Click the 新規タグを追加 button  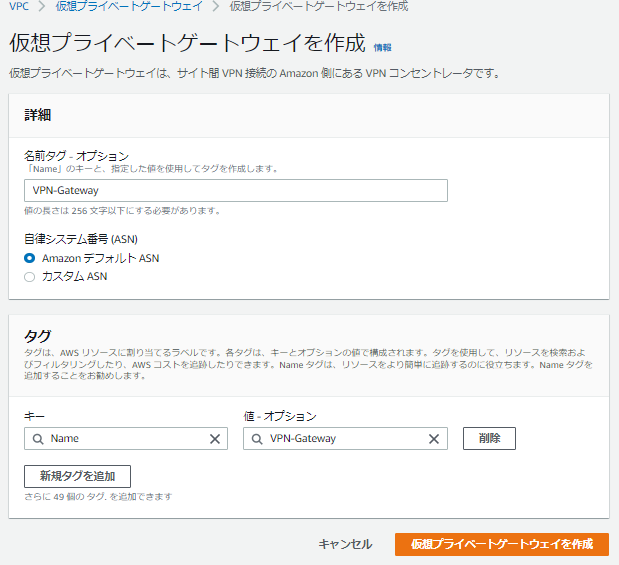tap(77, 476)
